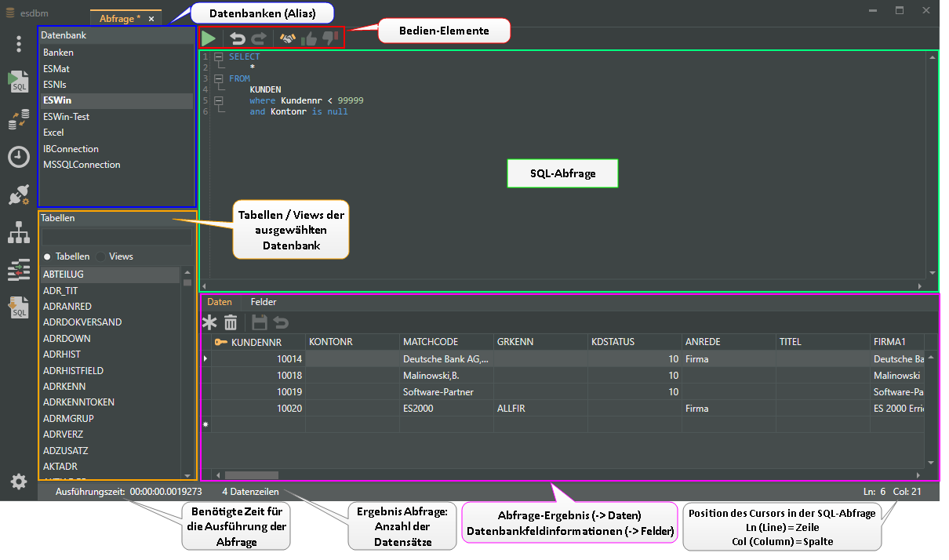Roll back with the thumbs-down icon
949x560 pixels.
click(329, 38)
